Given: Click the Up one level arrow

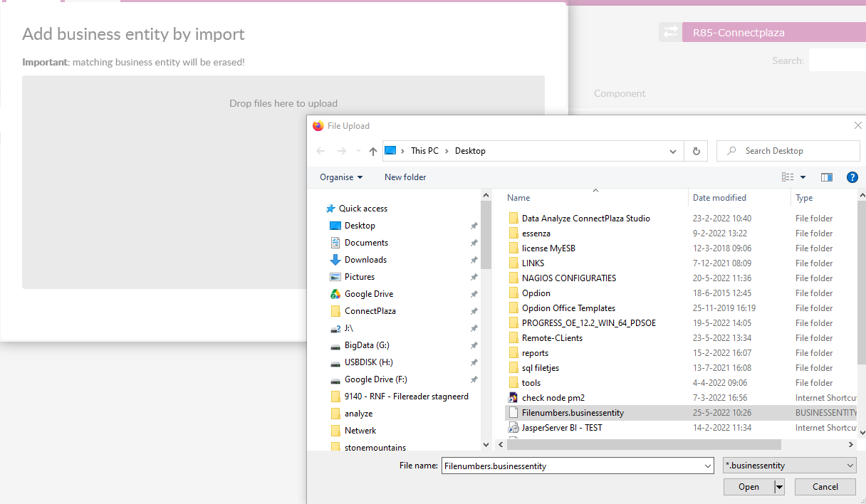Looking at the screenshot, I should pos(373,151).
